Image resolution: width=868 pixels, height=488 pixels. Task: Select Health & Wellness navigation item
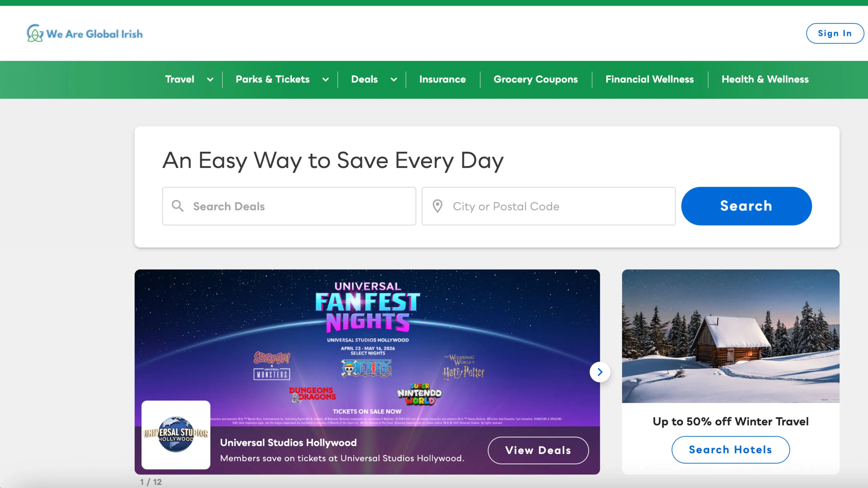[765, 80]
